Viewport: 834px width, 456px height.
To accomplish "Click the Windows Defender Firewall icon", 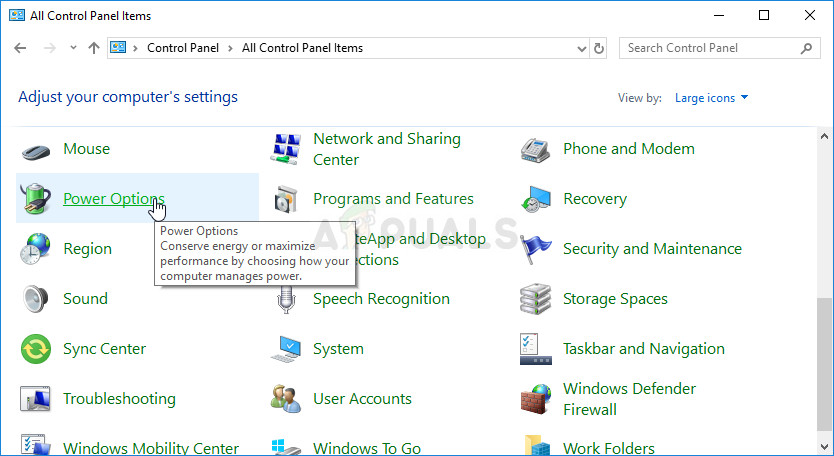I will (536, 399).
